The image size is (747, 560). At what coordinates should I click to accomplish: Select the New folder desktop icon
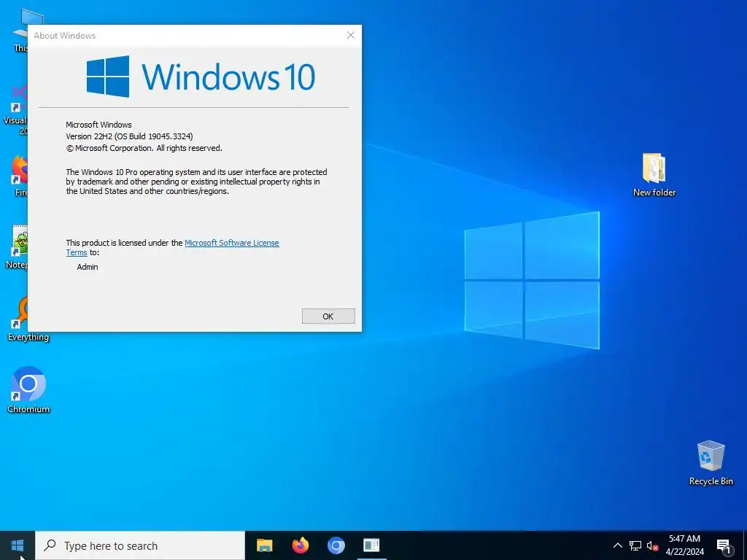click(x=654, y=175)
